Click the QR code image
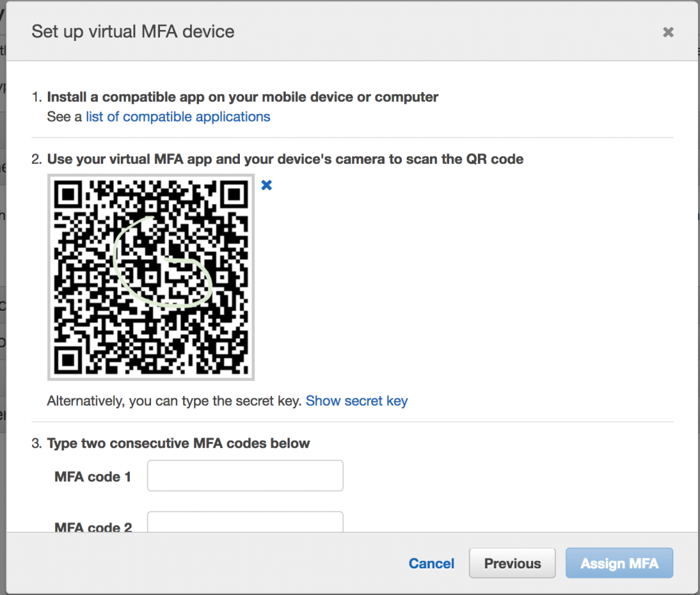The image size is (700, 595). click(151, 277)
